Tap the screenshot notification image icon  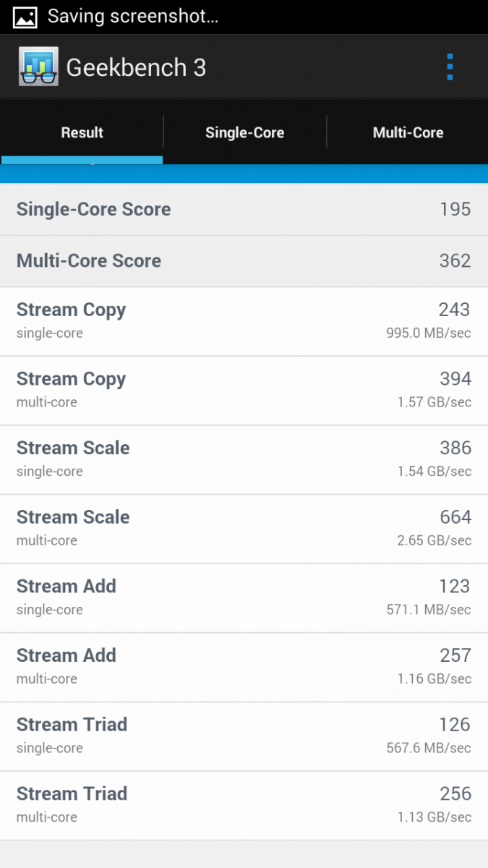click(x=25, y=17)
